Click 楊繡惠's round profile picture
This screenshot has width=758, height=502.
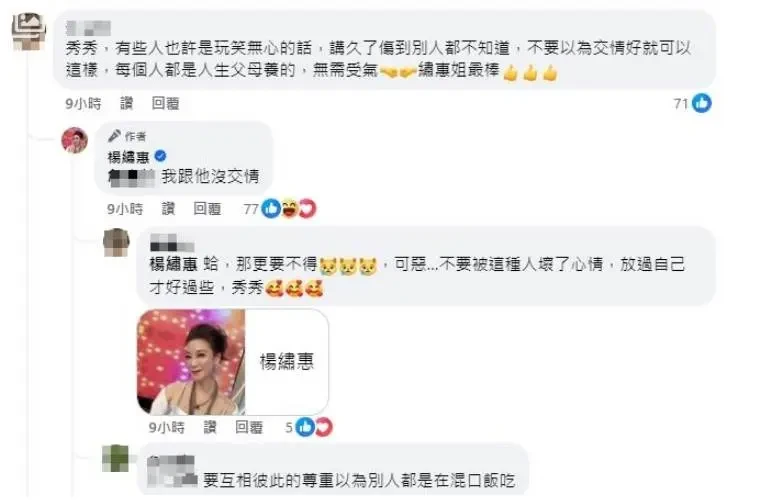[74, 140]
